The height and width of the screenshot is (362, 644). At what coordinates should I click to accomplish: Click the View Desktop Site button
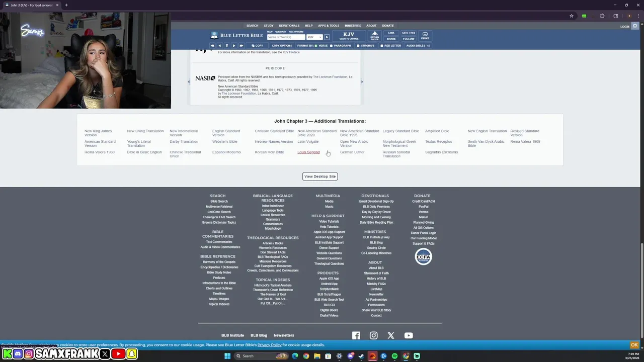(320, 176)
